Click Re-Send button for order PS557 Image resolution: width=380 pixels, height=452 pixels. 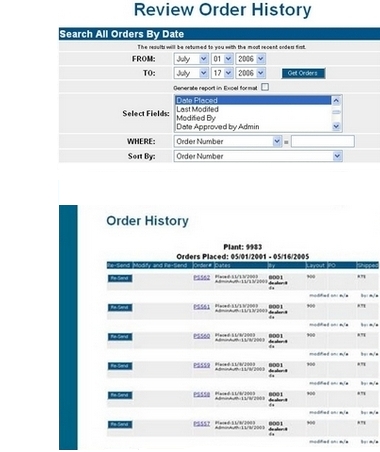click(x=120, y=425)
